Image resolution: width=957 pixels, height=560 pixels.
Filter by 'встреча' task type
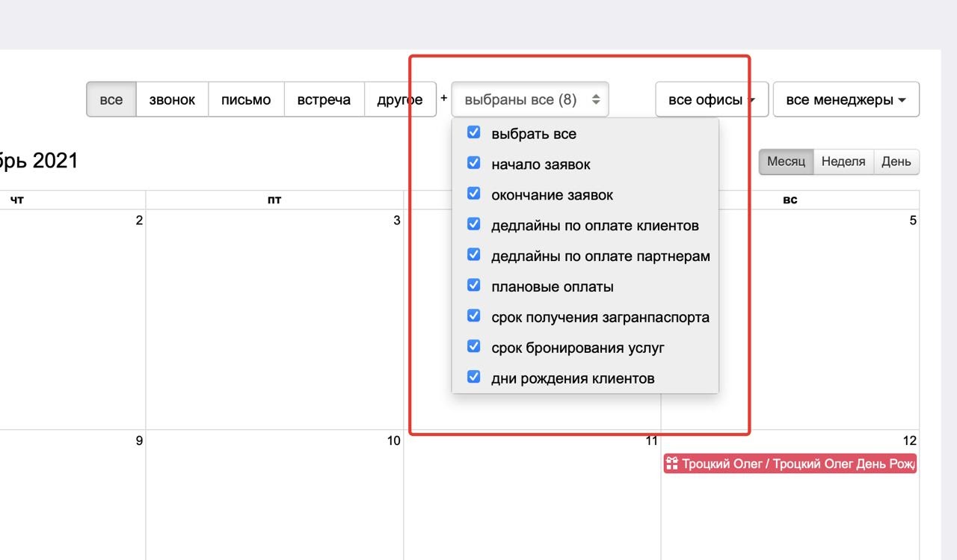324,99
